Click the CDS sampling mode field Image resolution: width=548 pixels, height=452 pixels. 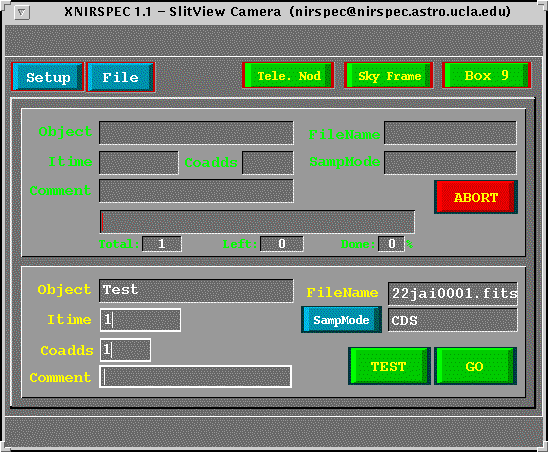pyautogui.click(x=453, y=320)
